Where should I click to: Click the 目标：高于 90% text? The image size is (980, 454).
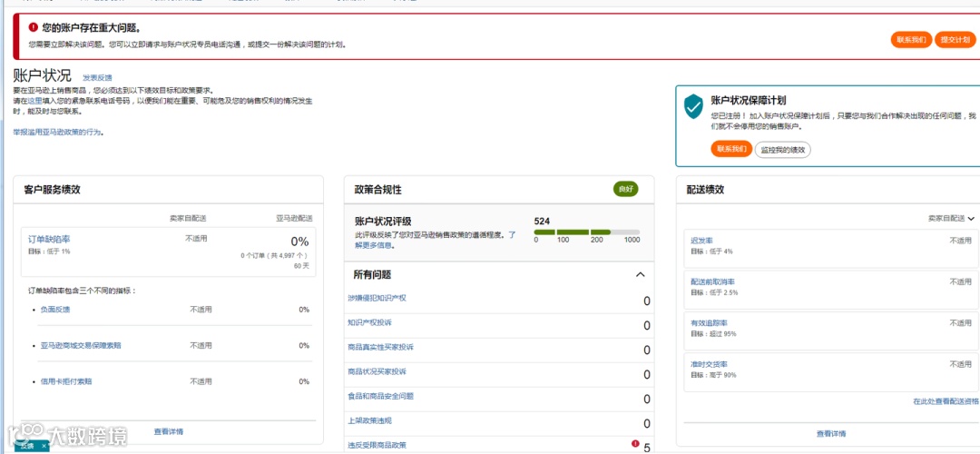click(x=713, y=375)
